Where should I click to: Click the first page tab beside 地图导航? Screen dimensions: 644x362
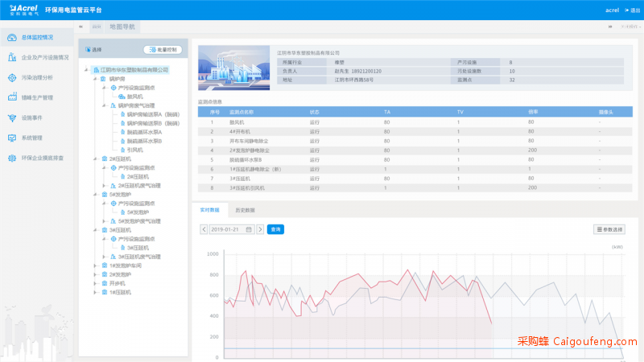(97, 27)
